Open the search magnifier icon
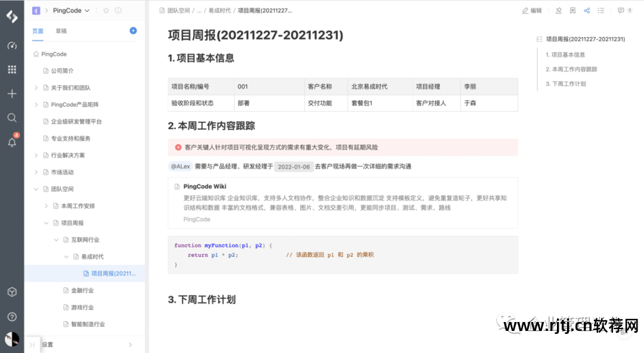 12,118
